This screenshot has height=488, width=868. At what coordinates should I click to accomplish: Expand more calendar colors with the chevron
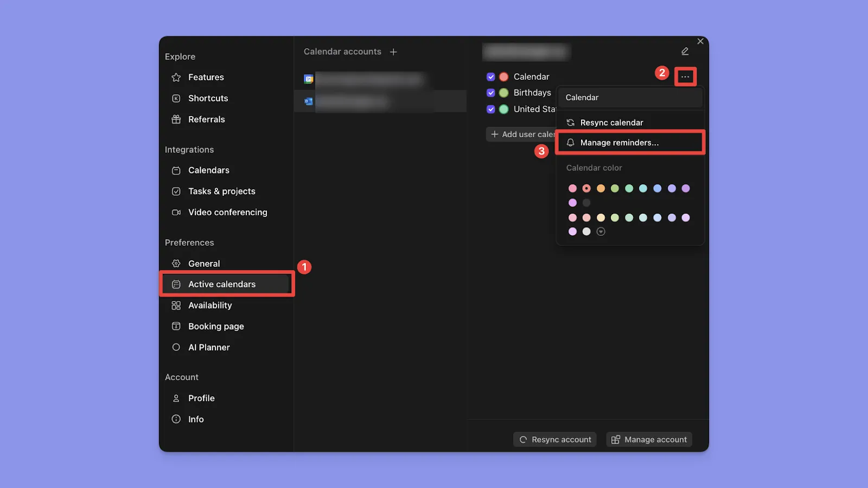(x=601, y=232)
